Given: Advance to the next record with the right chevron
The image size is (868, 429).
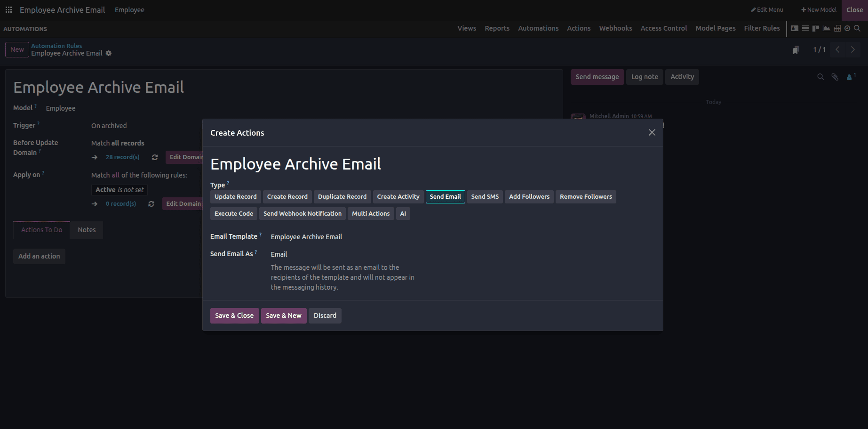Looking at the screenshot, I should tap(852, 49).
